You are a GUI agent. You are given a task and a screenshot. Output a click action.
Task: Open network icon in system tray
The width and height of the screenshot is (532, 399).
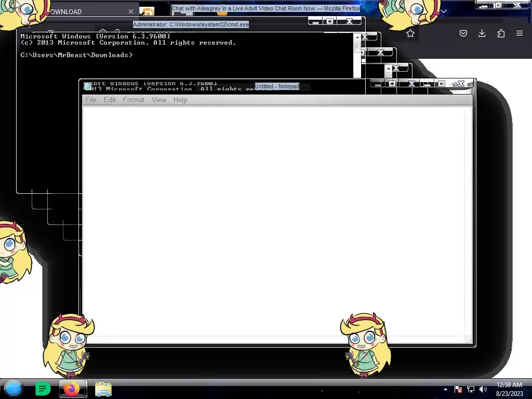471,389
